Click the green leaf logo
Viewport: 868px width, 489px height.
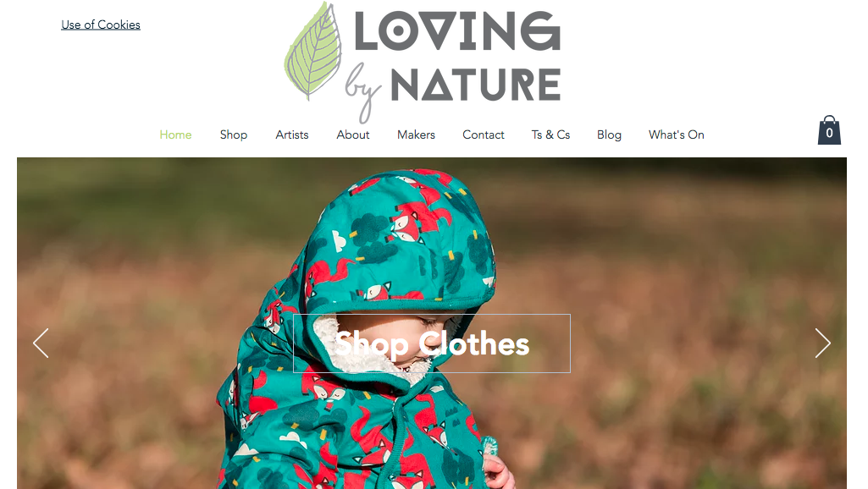(x=312, y=51)
